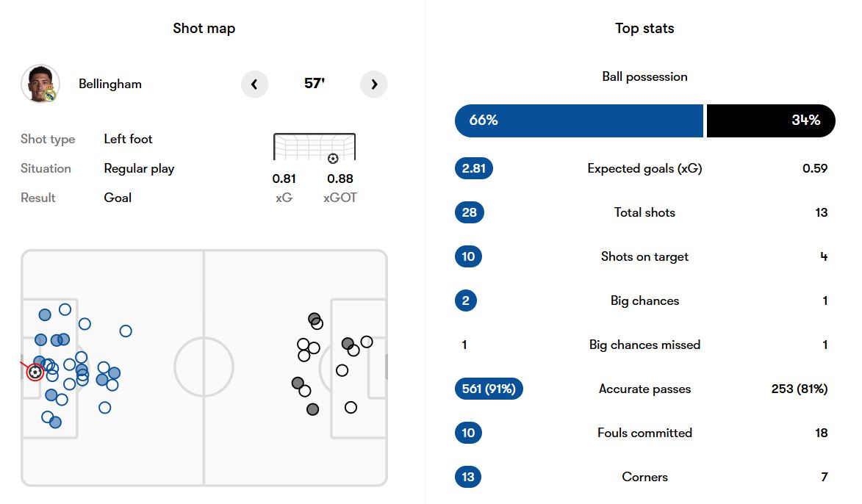Click the 13 corners badge
The height and width of the screenshot is (504, 862).
pyautogui.click(x=469, y=477)
